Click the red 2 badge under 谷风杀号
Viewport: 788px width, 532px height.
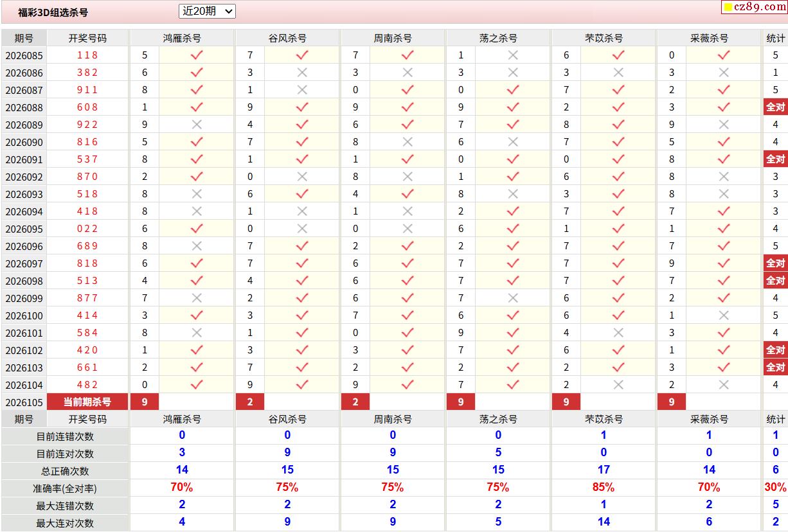[250, 402]
